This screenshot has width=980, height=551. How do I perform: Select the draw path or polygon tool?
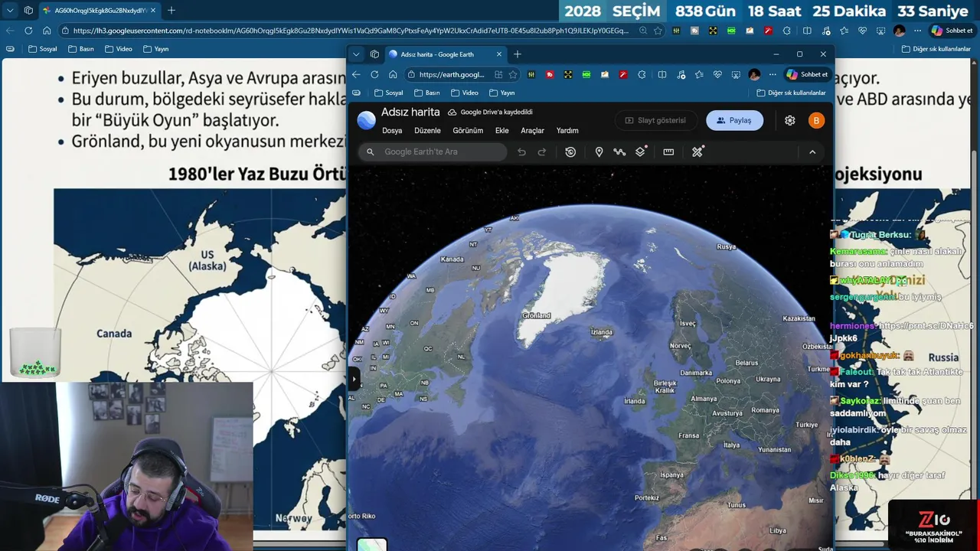click(x=619, y=152)
